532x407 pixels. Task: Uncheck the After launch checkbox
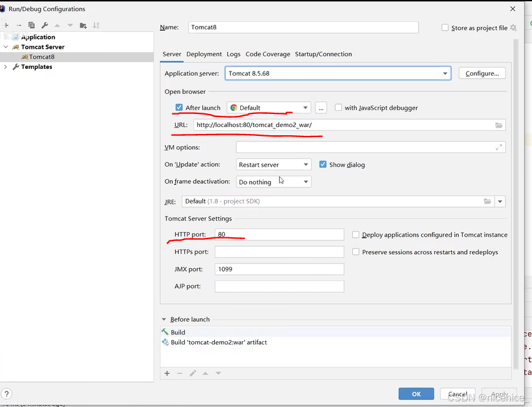pyautogui.click(x=179, y=108)
